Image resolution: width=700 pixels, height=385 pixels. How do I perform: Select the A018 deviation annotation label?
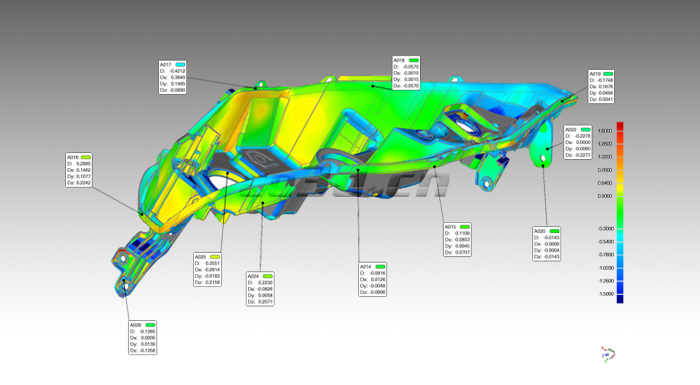tap(406, 73)
